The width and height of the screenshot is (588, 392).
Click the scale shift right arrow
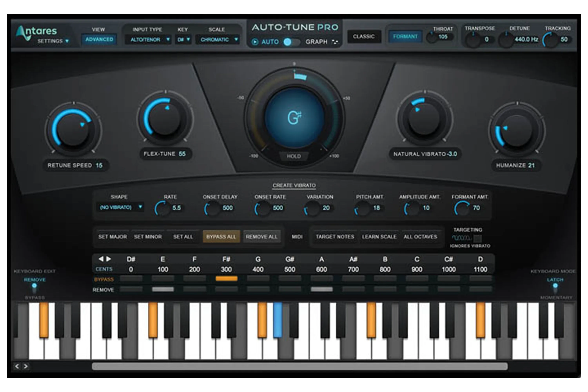pyautogui.click(x=109, y=259)
